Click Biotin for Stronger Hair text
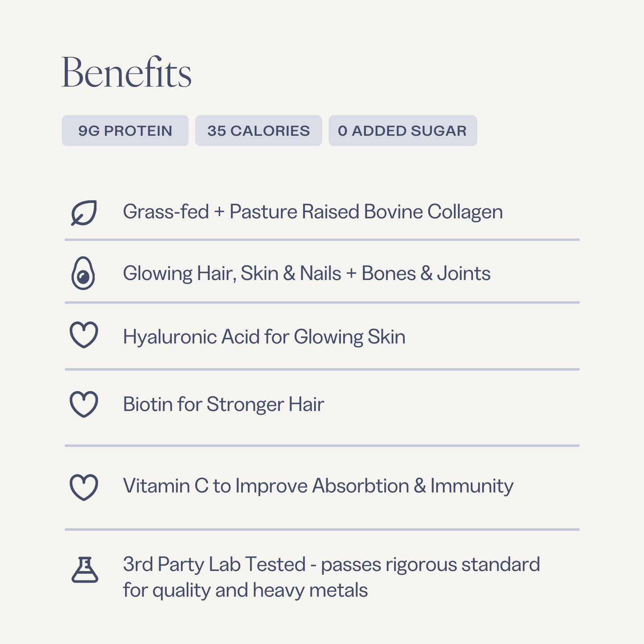Screen dimensions: 644x644 point(223,404)
